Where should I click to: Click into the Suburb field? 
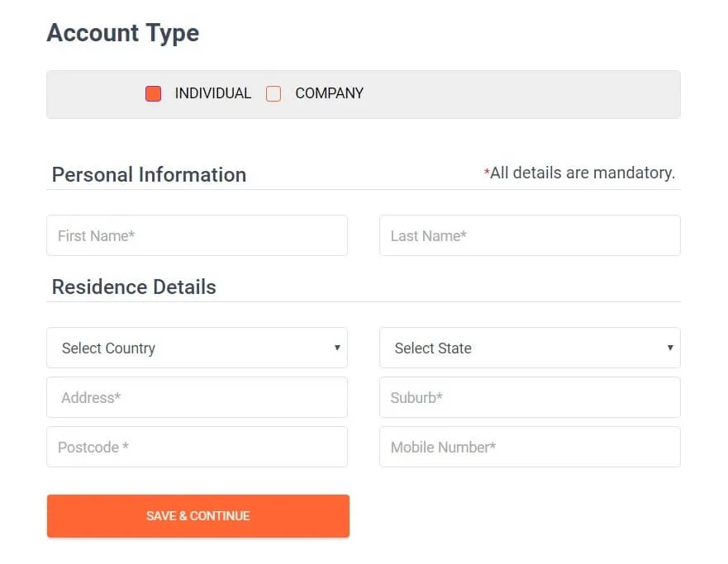pyautogui.click(x=530, y=397)
